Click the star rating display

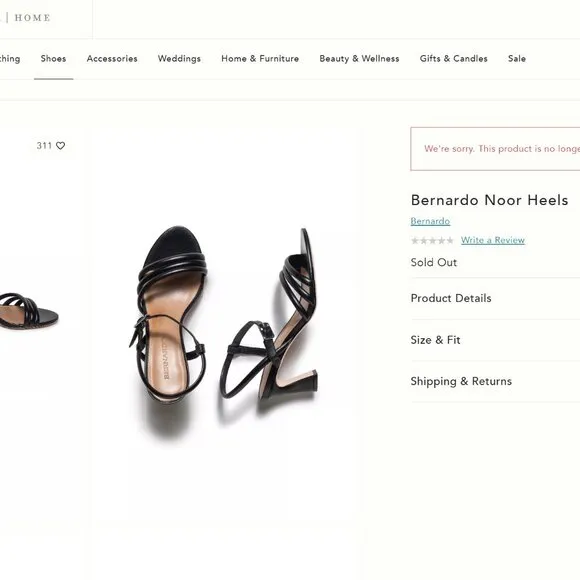pos(432,240)
